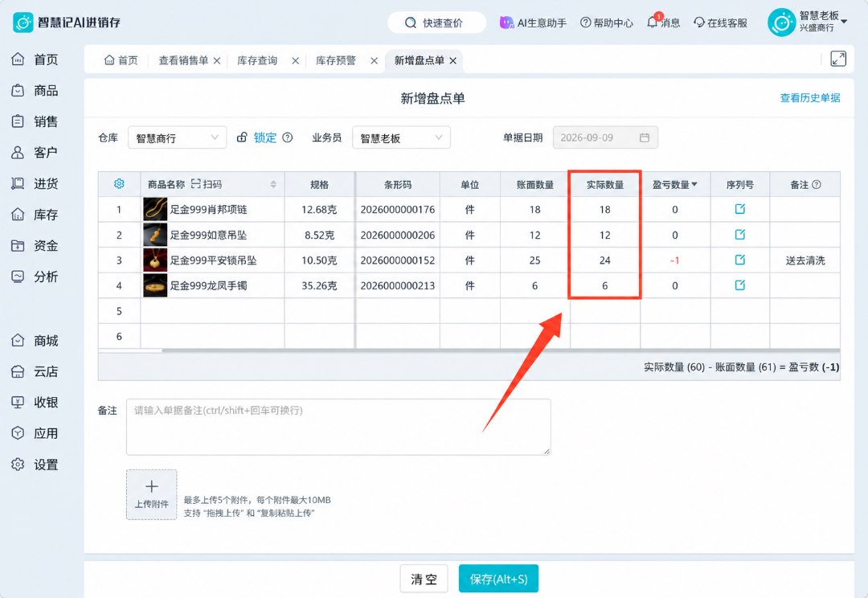Click barcode 2026000000206 cell
868x598 pixels.
tap(398, 235)
